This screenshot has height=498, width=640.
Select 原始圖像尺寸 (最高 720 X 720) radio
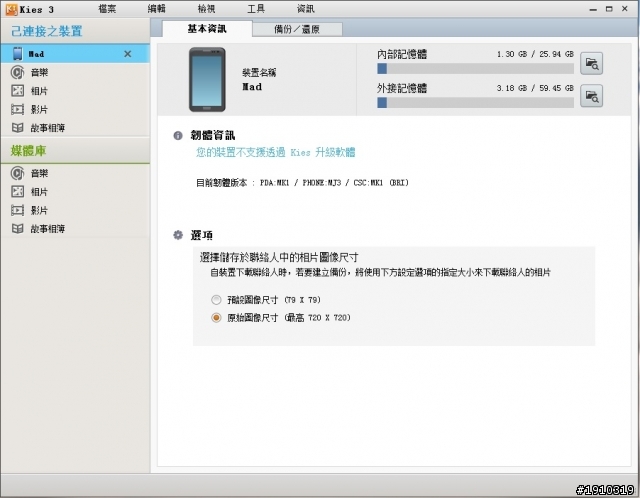[x=216, y=318]
